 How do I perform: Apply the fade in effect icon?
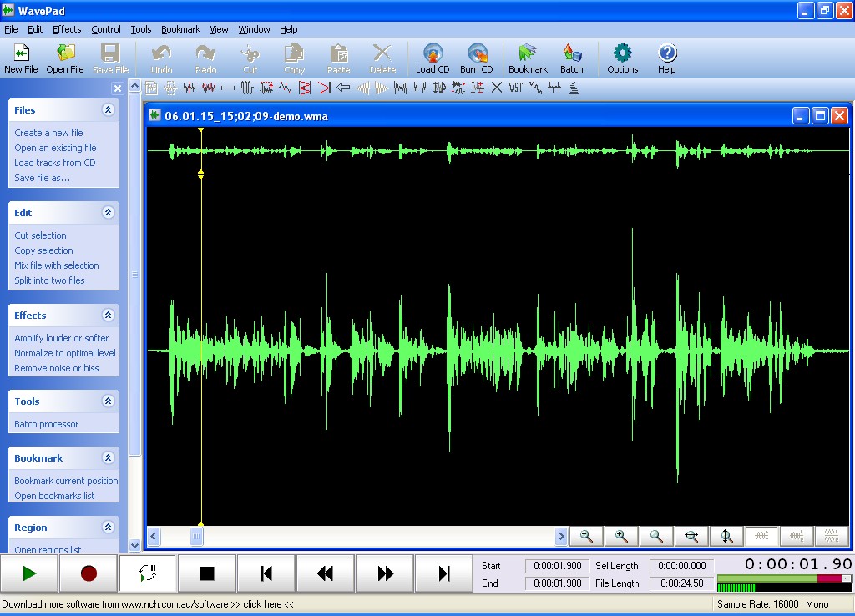(362, 88)
